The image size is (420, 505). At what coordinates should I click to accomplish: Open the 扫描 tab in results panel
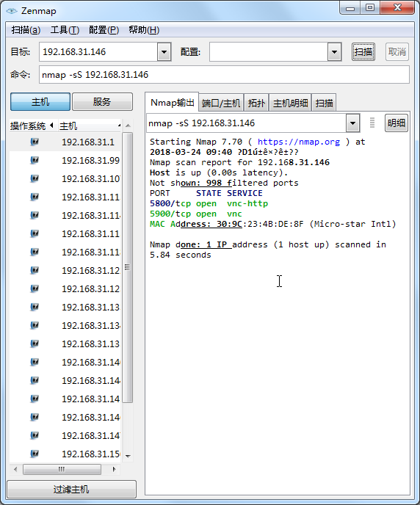point(324,103)
